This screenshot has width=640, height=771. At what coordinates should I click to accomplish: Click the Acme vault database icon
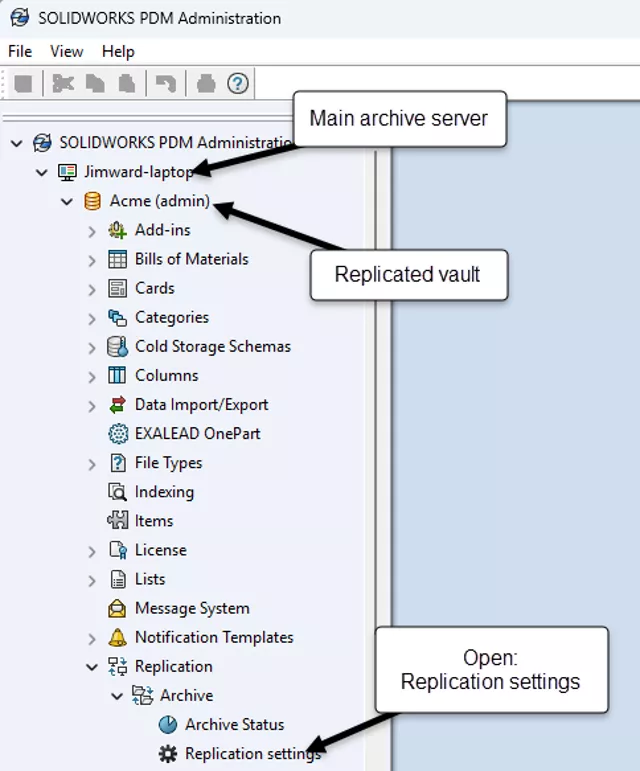[x=92, y=201]
